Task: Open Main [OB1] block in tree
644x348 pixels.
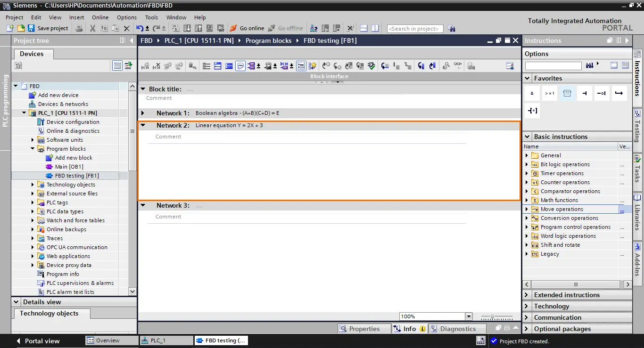Action: point(69,167)
